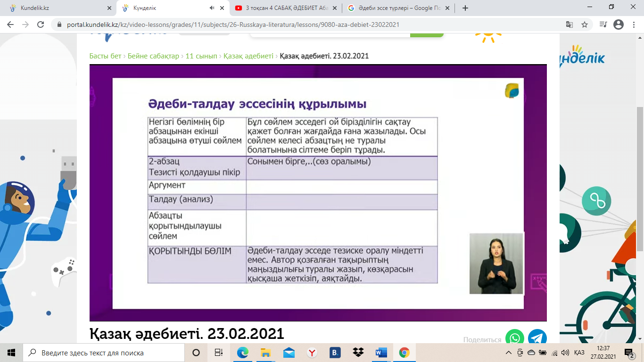Share the lesson via Telegram icon

[537, 338]
